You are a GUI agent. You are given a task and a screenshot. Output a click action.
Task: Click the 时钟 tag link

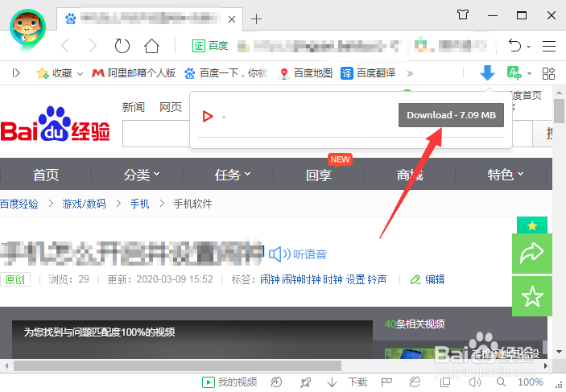pos(333,279)
